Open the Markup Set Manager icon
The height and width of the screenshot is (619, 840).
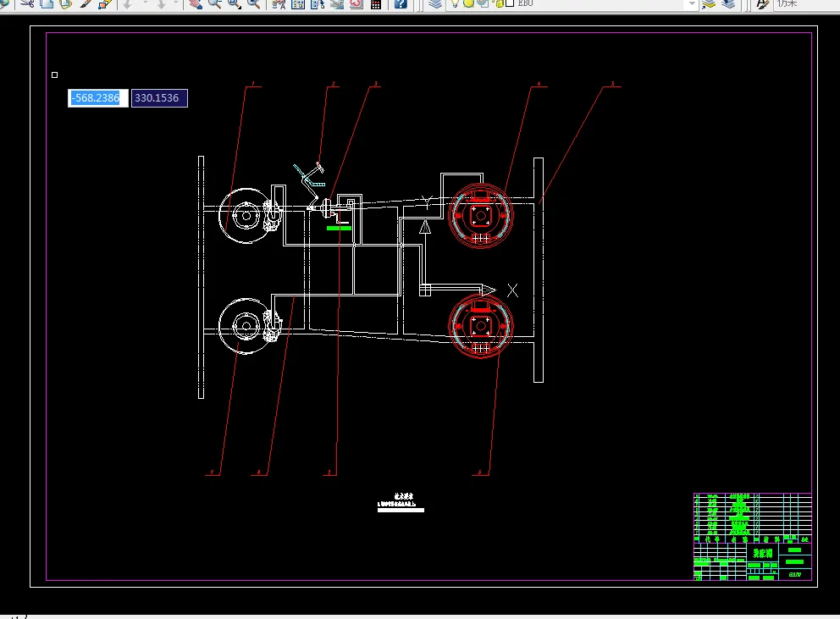pos(356,3)
